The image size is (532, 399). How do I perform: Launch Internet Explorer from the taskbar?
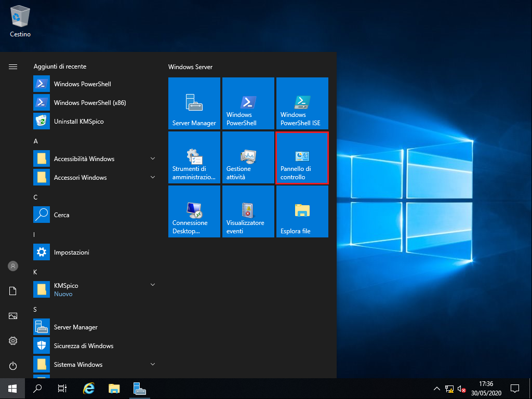88,389
